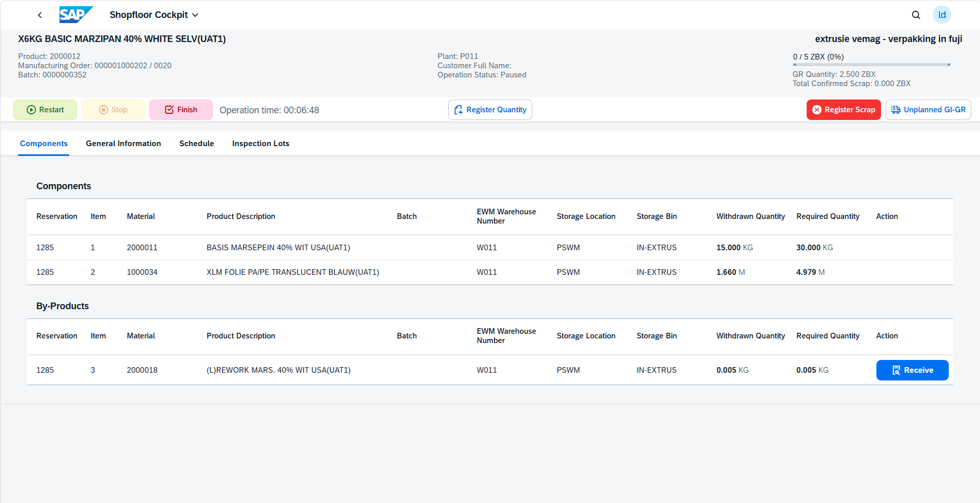Click required quantity 30.000 KG
This screenshot has width=980, height=503.
click(814, 248)
